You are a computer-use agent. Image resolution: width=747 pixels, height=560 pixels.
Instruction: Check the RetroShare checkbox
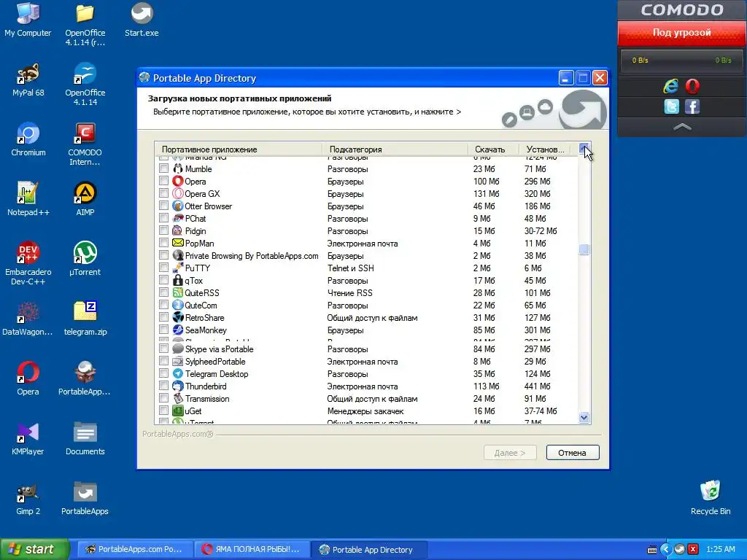164,317
